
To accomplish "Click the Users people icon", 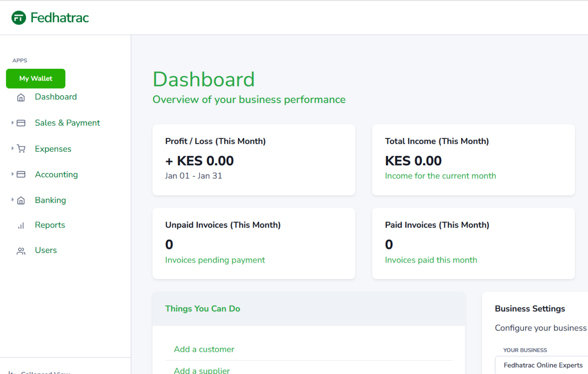I will click(21, 251).
